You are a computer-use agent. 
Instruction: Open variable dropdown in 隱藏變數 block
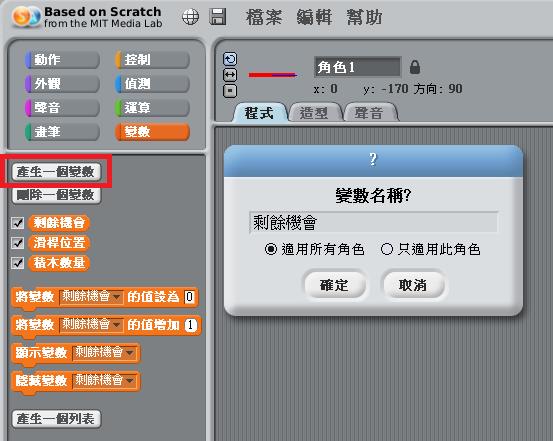pos(104,380)
